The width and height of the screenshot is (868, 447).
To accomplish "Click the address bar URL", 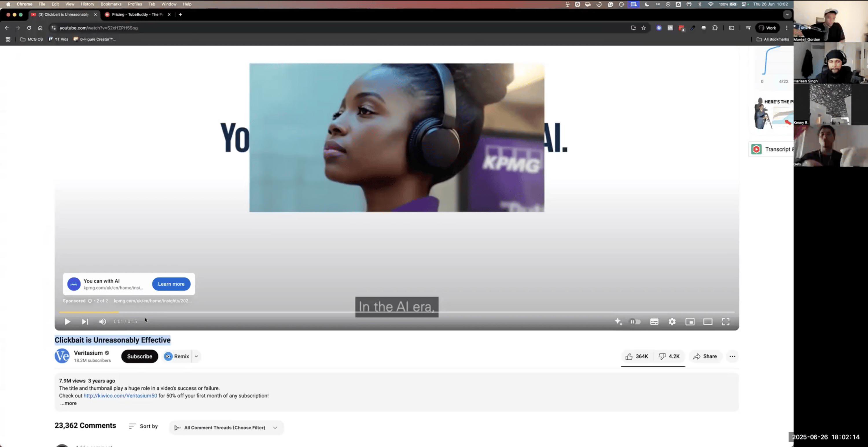I will tap(99, 28).
